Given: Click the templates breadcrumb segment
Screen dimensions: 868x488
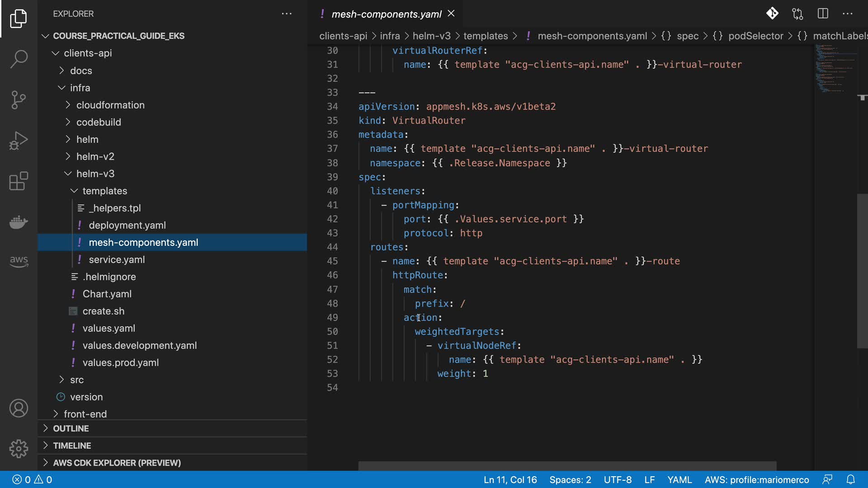Looking at the screenshot, I should coord(485,36).
